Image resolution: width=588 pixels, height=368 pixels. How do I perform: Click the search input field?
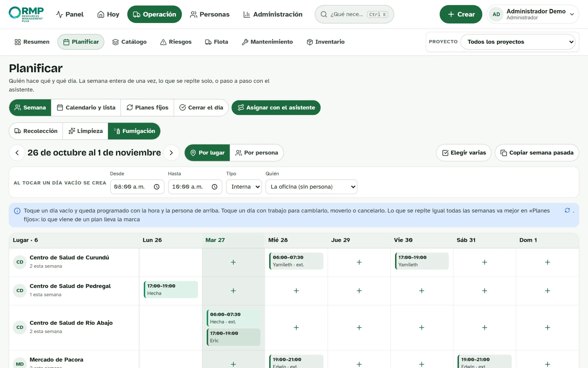click(354, 14)
